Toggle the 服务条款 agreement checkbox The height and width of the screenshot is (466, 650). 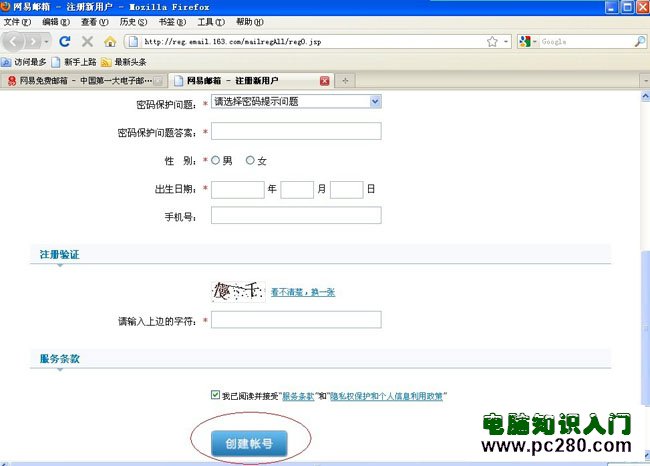(x=216, y=395)
